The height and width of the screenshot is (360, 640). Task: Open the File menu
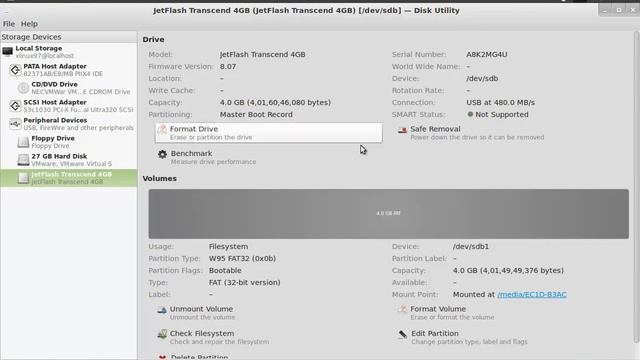[9, 24]
